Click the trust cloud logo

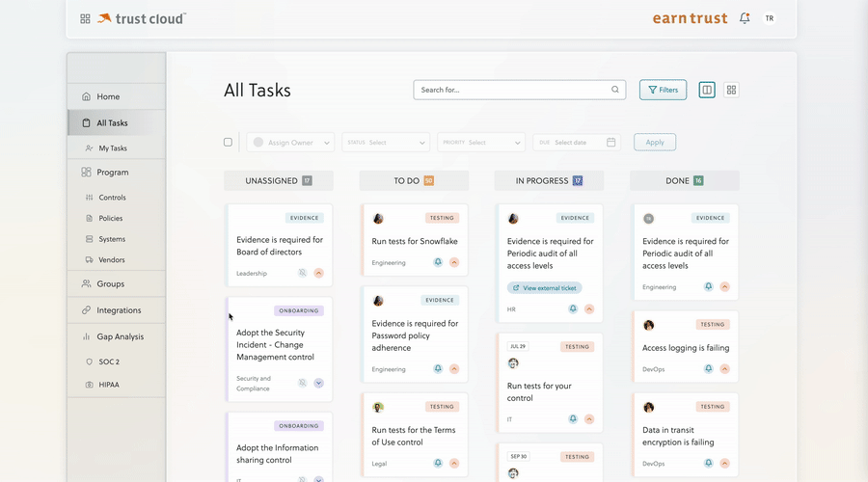[x=142, y=19]
